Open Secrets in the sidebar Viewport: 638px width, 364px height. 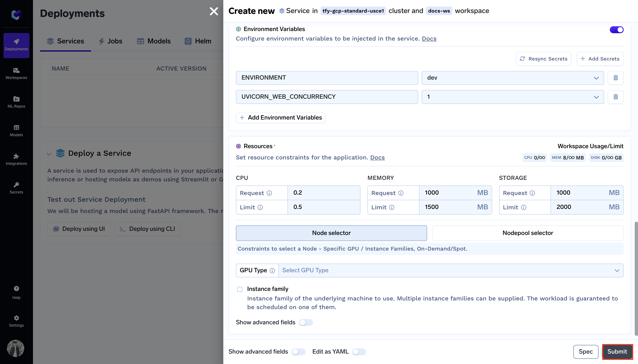(x=16, y=188)
